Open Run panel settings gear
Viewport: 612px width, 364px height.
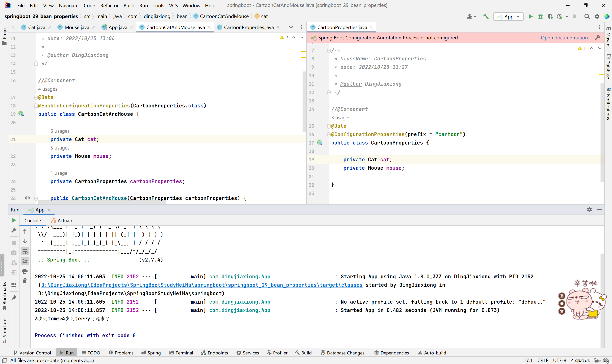[x=589, y=210]
